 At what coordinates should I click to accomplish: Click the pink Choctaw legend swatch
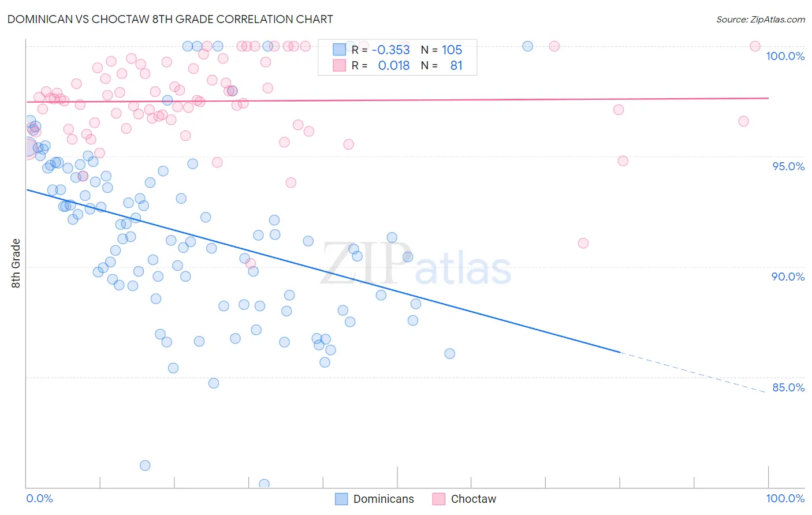(439, 499)
